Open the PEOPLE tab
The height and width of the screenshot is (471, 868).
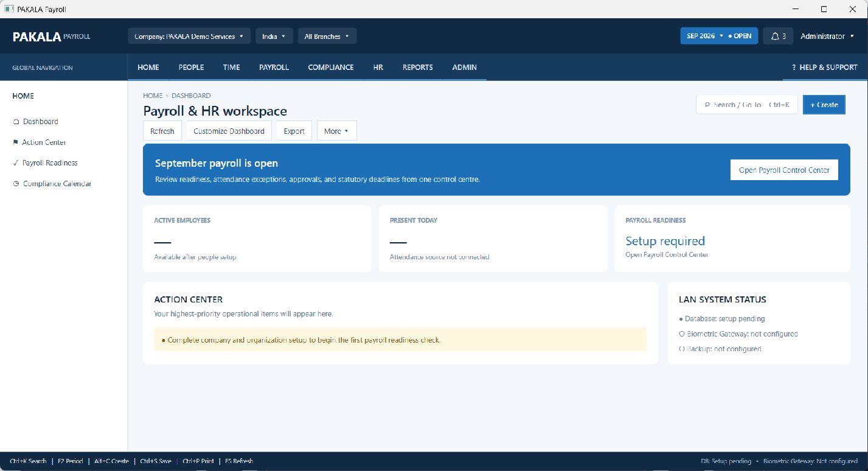pos(191,67)
